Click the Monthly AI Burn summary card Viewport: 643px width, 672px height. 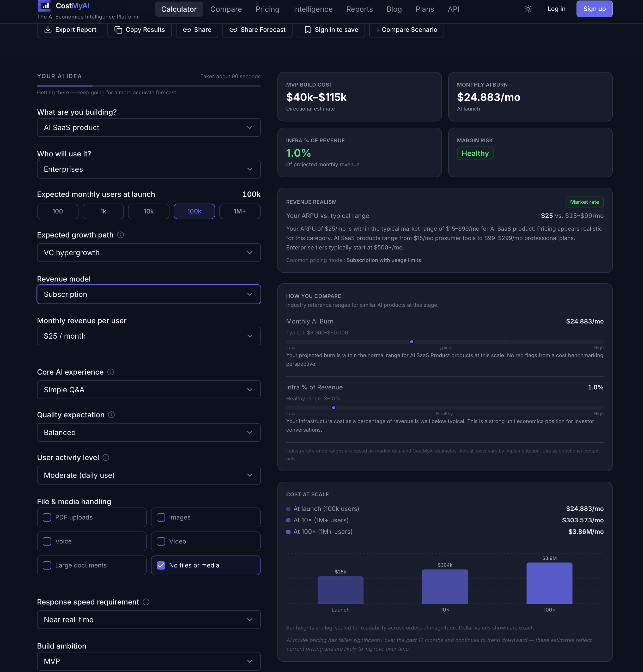click(530, 97)
